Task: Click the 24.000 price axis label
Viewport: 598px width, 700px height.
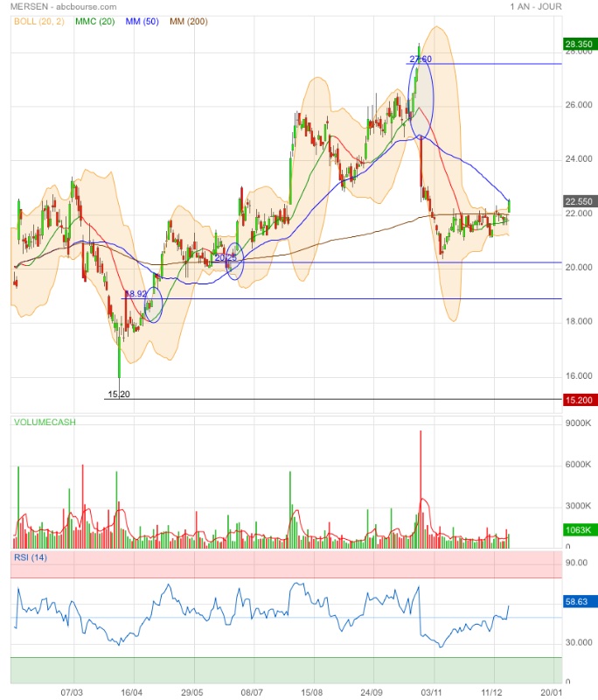Action: pos(579,159)
